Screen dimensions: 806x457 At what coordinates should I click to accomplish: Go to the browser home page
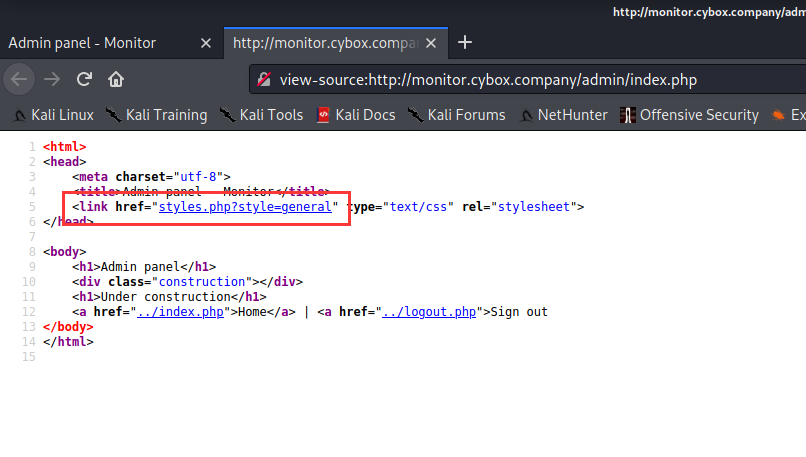click(116, 79)
